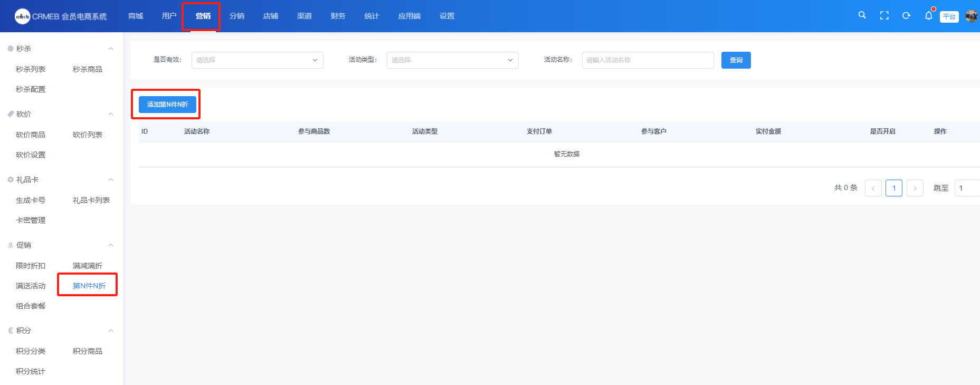Go to previous page arrow in pagination
Viewport: 980px width, 385px height.
(873, 188)
